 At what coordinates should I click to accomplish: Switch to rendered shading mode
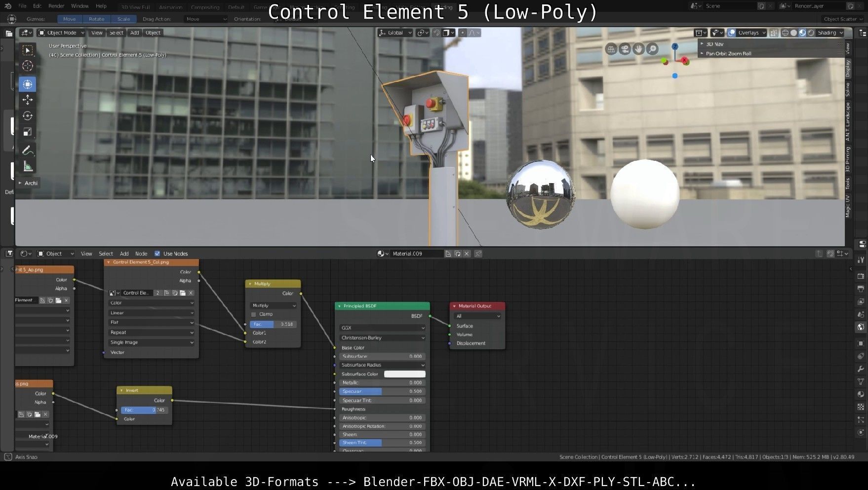(811, 33)
